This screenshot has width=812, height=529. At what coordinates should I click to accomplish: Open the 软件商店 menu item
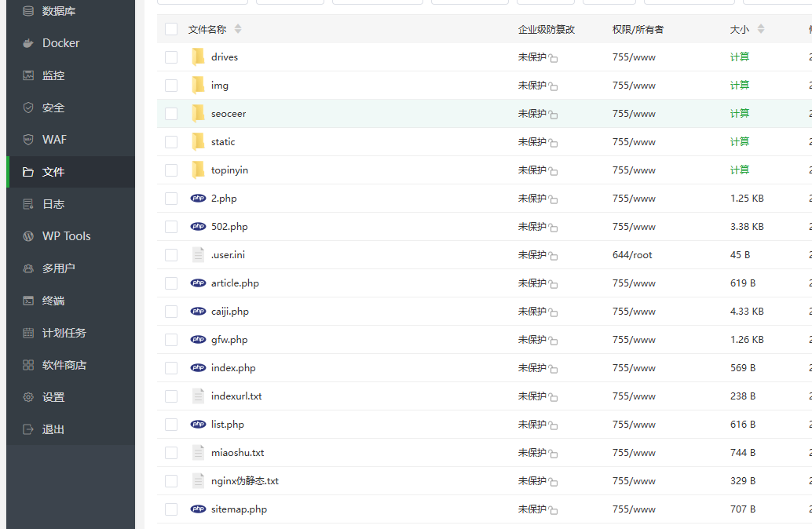tap(64, 365)
